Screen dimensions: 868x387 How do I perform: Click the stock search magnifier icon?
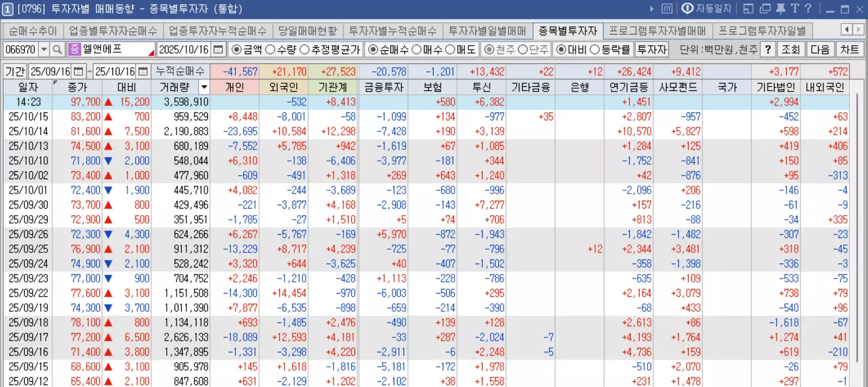[56, 49]
